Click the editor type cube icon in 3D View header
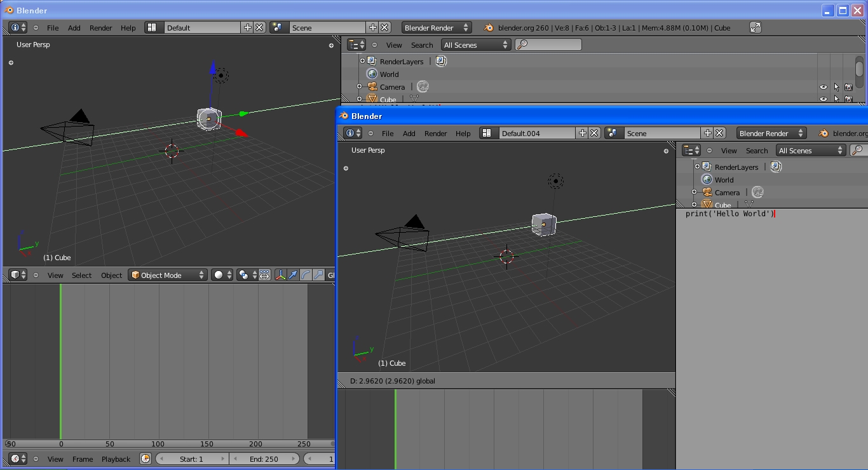 15,275
